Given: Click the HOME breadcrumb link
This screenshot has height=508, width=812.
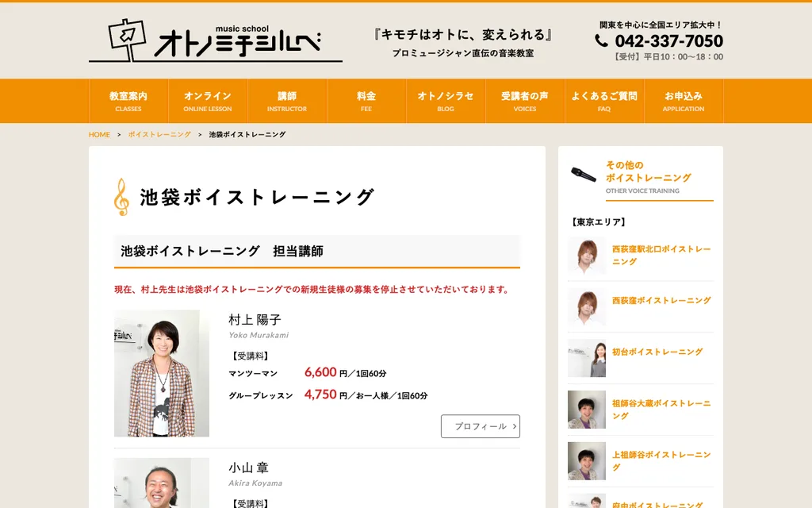Looking at the screenshot, I should pos(99,134).
